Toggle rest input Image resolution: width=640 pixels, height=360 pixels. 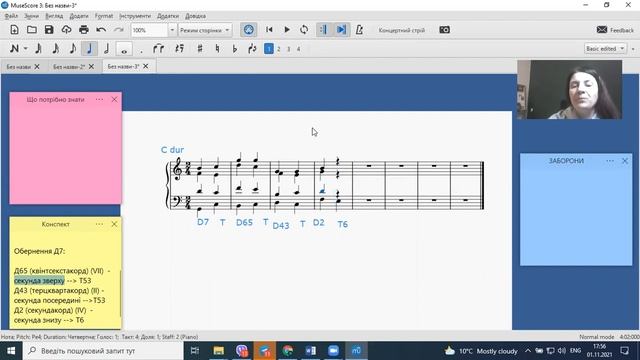pyautogui.click(x=179, y=49)
